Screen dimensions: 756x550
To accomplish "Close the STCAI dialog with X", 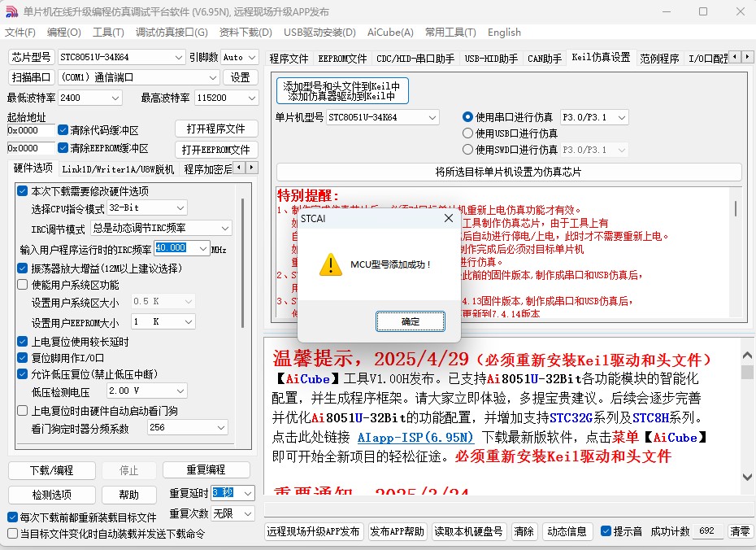I will [448, 219].
